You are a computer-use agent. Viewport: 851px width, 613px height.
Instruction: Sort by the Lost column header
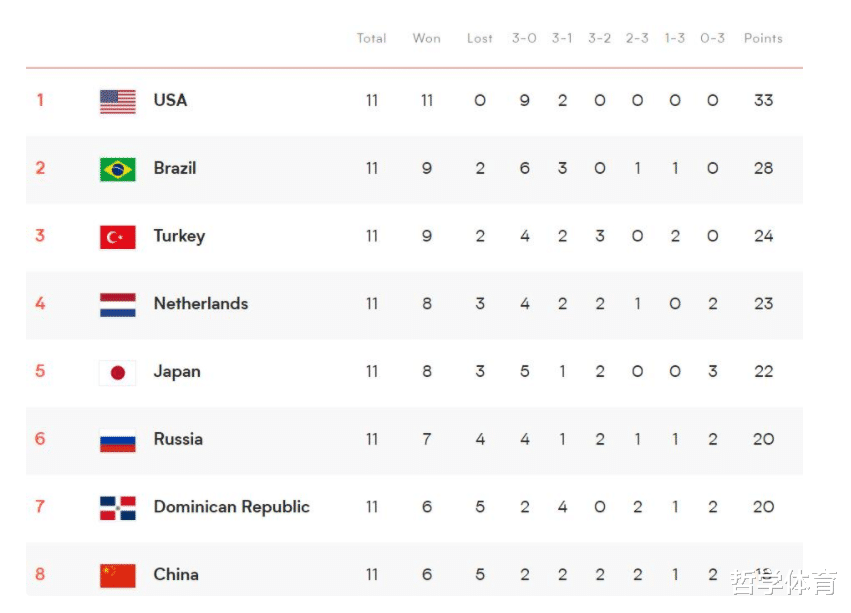(x=480, y=39)
